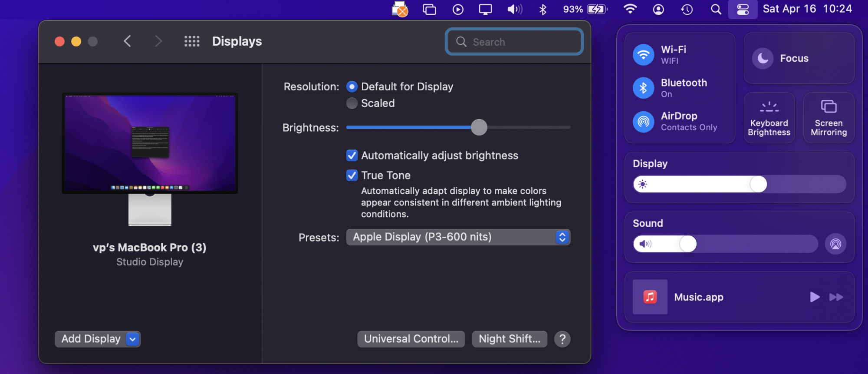This screenshot has height=374, width=868.
Task: Go back in System Preferences
Action: coord(127,41)
